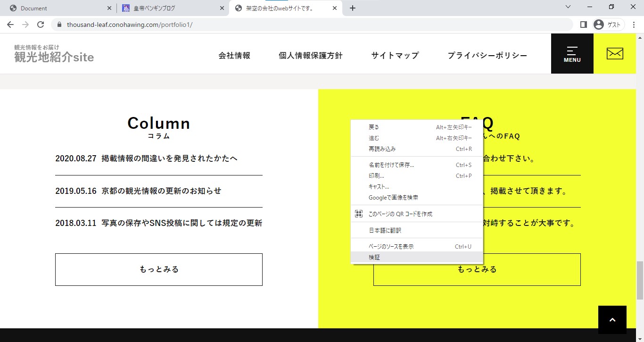Open the サイトマップ nav link

395,55
